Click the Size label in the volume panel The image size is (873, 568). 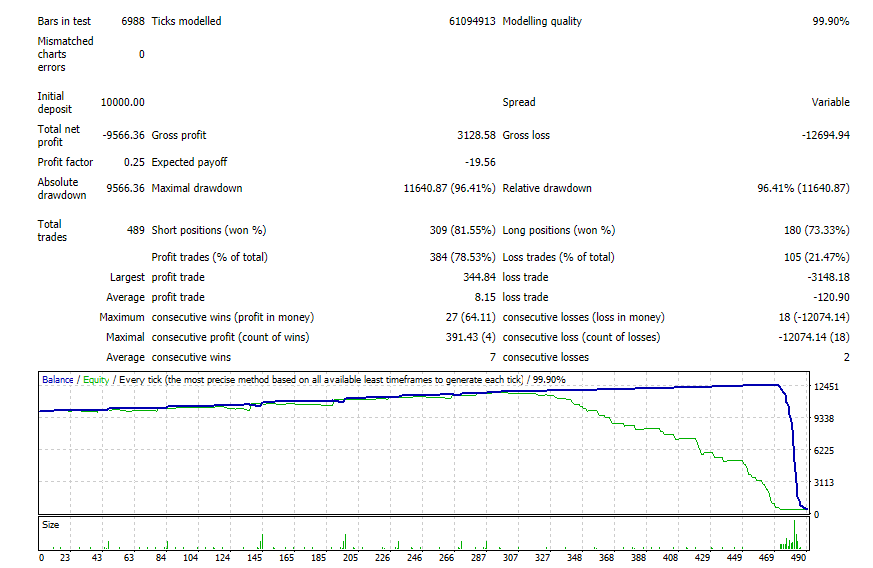coord(51,525)
